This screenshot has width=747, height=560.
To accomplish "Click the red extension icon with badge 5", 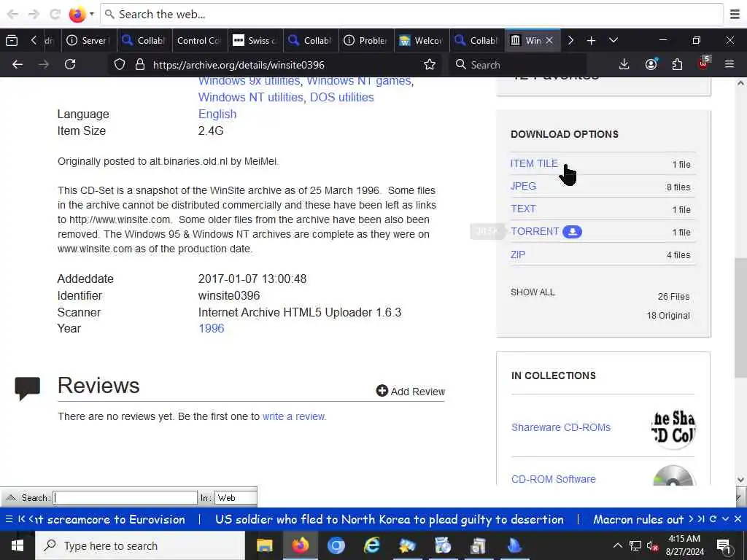I will tap(704, 63).
